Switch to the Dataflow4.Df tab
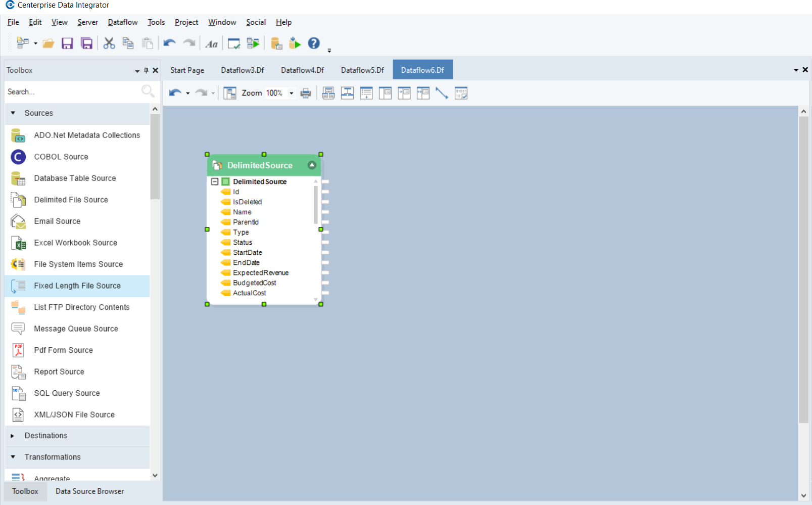This screenshot has width=812, height=505. [302, 70]
